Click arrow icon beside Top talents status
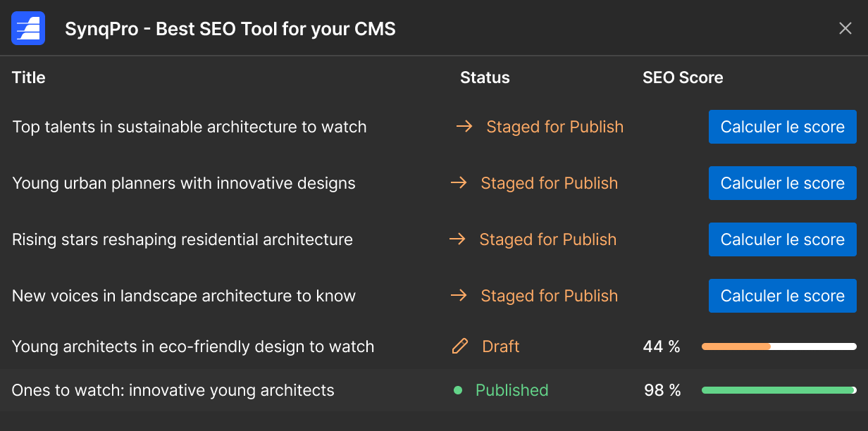 (464, 127)
